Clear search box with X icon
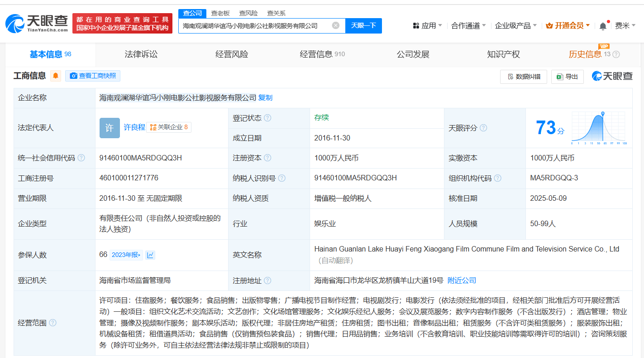Image resolution: width=644 pixels, height=358 pixels. (x=335, y=25)
